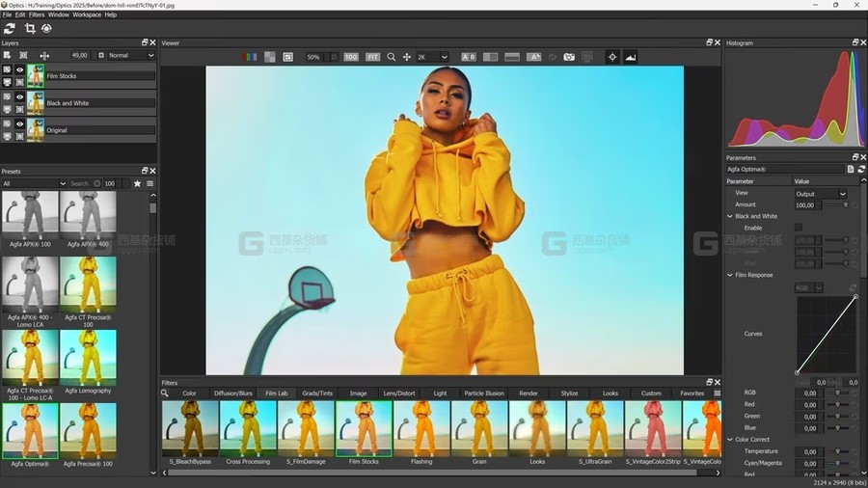This screenshot has height=488, width=868.
Task: Enable the Black and White checkbox
Action: pos(799,228)
